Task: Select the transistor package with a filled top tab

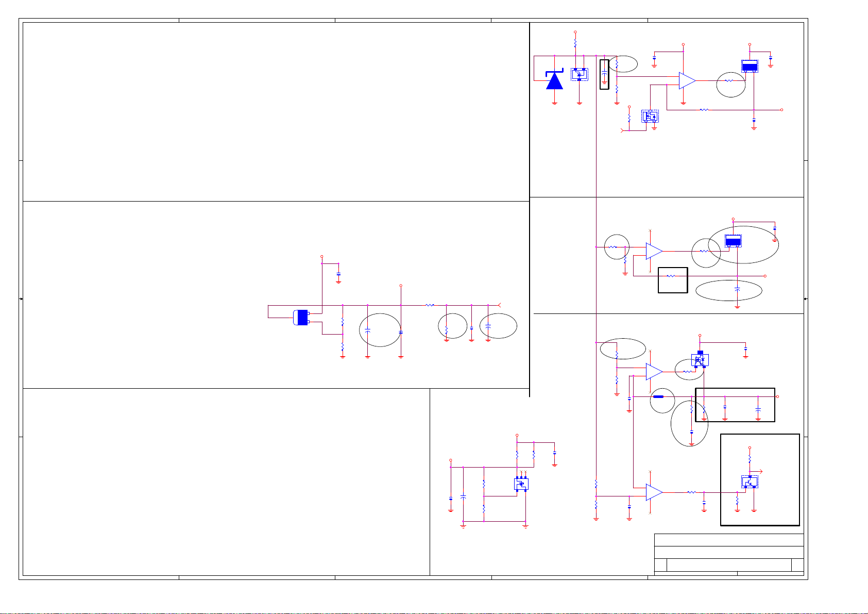Action: coord(700,359)
